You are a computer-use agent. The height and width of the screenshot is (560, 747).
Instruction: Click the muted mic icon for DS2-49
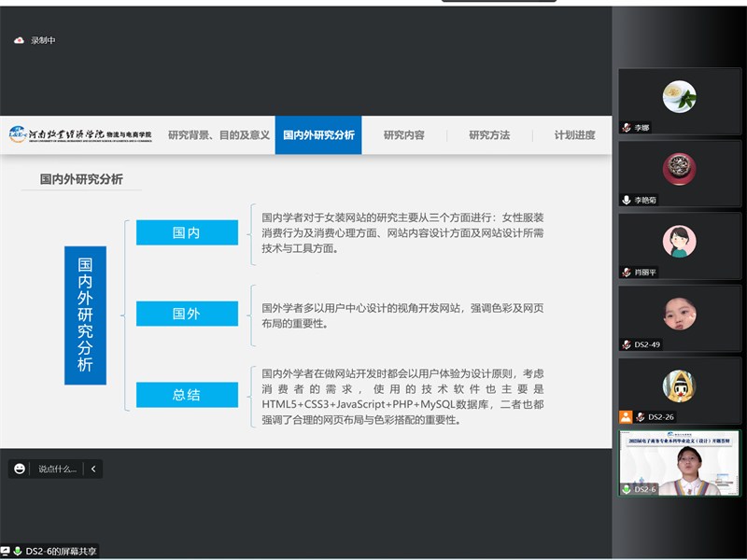tap(627, 344)
